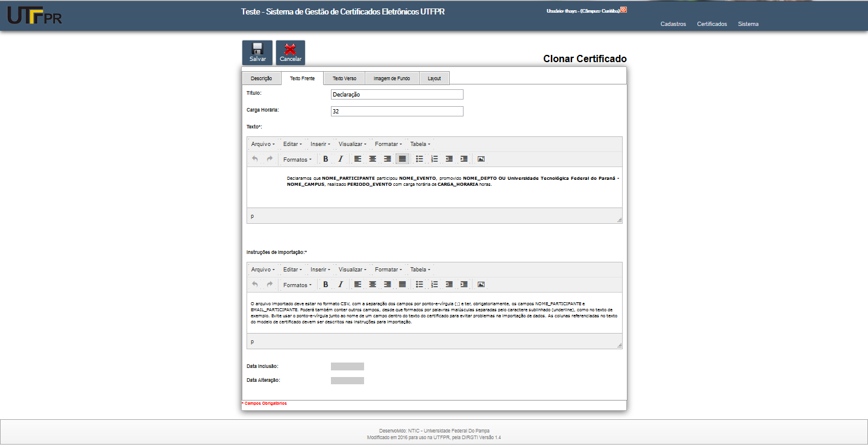Open Editar menu in the Instruções de Importação editor

click(292, 270)
